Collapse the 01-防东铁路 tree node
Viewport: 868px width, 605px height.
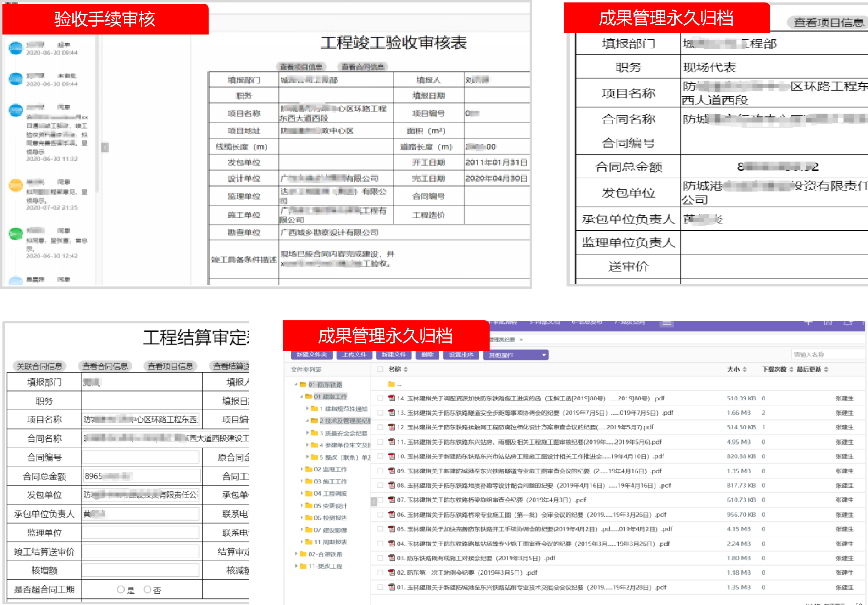tap(296, 384)
